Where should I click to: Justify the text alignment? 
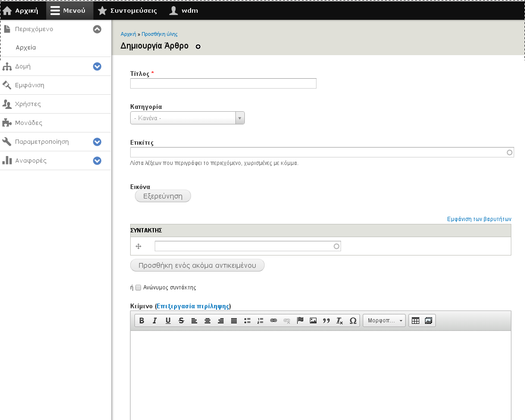pyautogui.click(x=234, y=321)
